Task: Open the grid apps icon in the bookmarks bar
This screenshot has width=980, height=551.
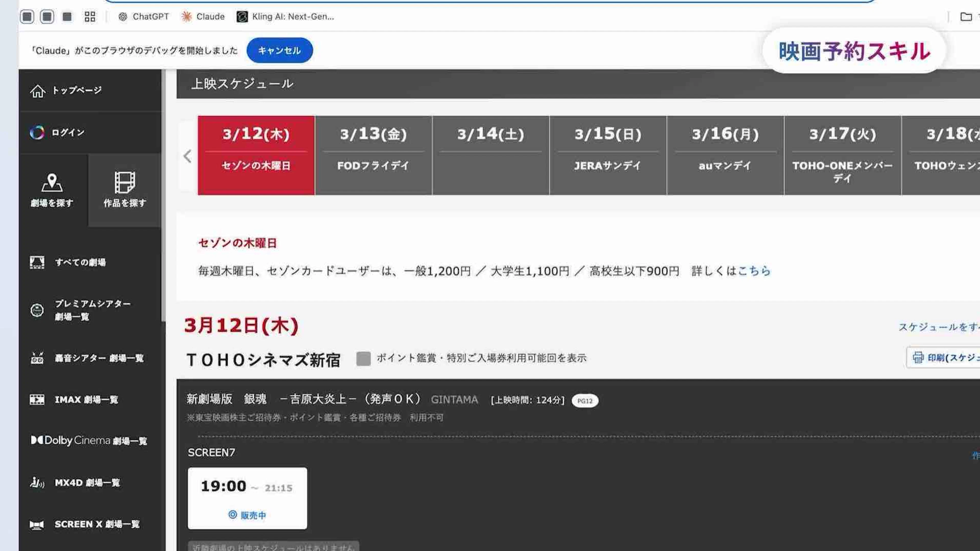Action: 90,17
